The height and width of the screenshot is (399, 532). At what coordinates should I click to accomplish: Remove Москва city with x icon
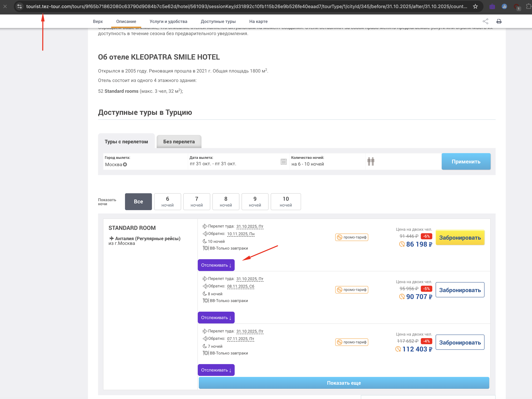click(125, 164)
